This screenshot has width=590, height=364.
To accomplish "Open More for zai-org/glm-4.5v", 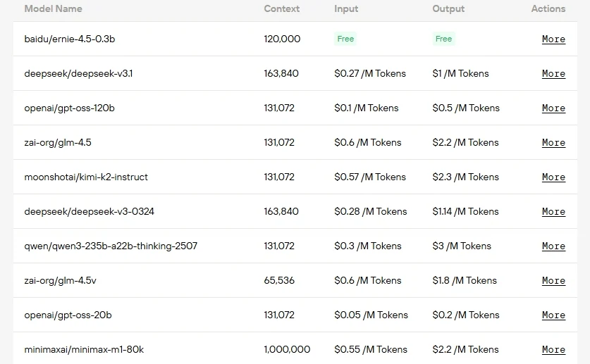I will click(553, 281).
